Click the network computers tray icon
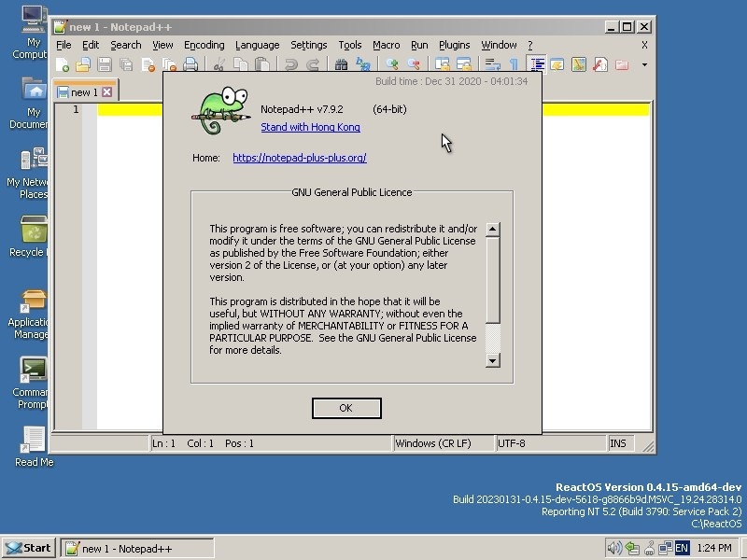Screen dimensions: 747x560 pos(665,548)
